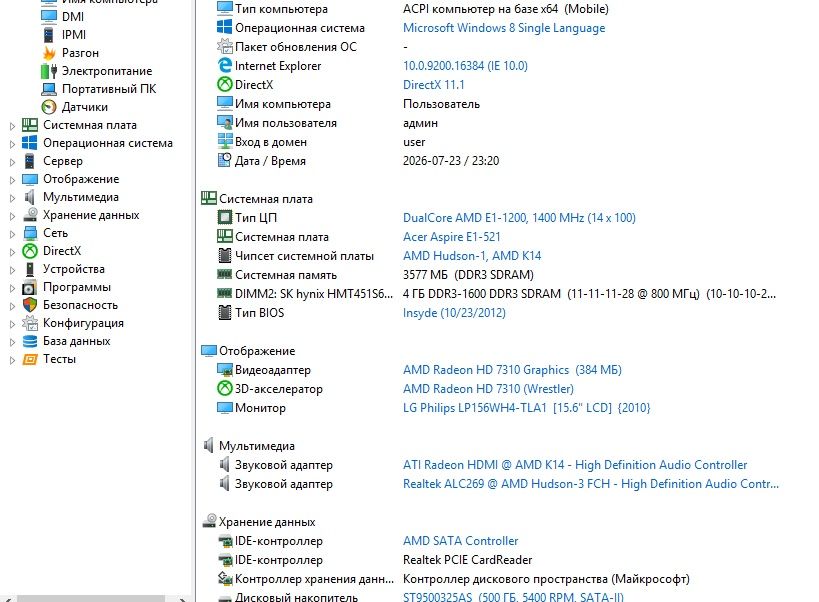
Task: Open DualCore AMD E1-1200 processor link
Action: [x=519, y=218]
